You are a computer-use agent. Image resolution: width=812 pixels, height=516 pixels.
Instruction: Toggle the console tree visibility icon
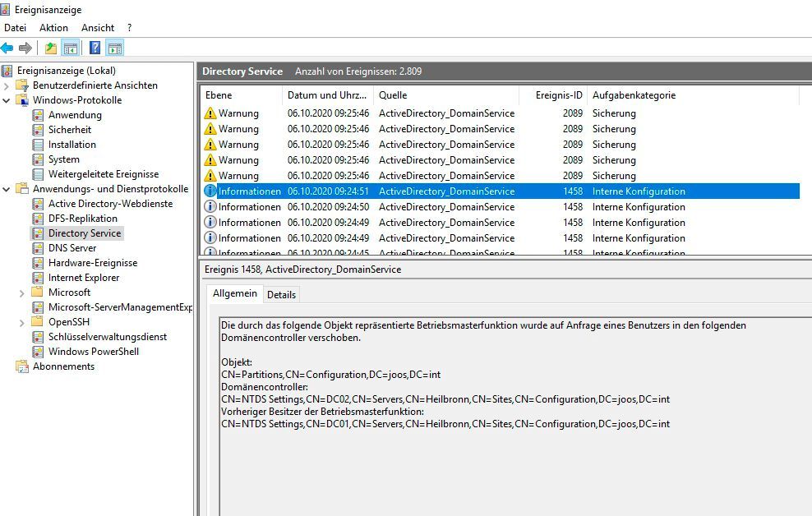tap(70, 47)
